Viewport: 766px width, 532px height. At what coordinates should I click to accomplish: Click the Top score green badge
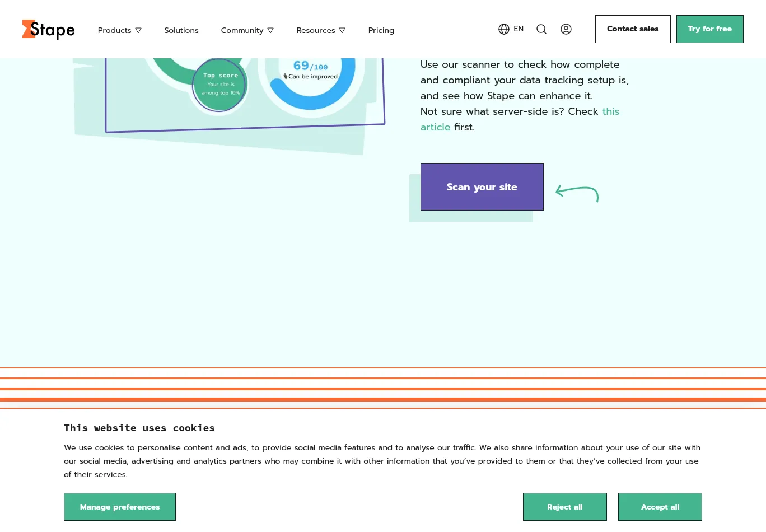tap(219, 85)
